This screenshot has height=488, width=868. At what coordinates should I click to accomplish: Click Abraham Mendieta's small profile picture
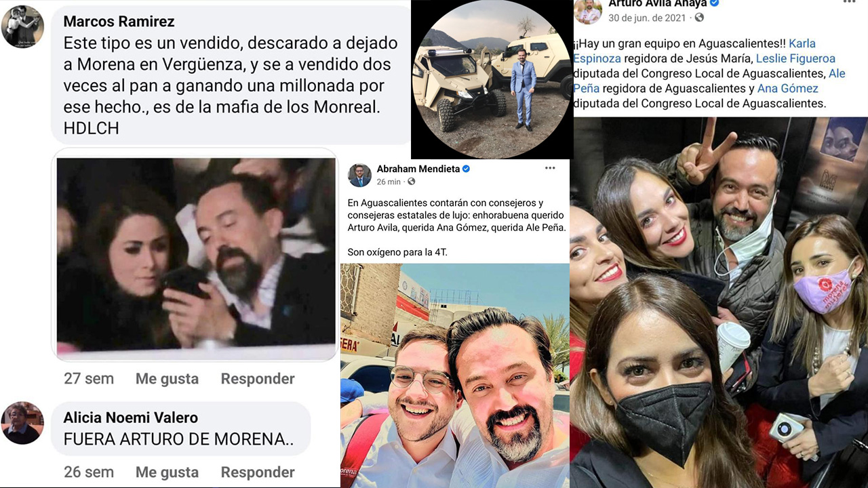tap(359, 175)
